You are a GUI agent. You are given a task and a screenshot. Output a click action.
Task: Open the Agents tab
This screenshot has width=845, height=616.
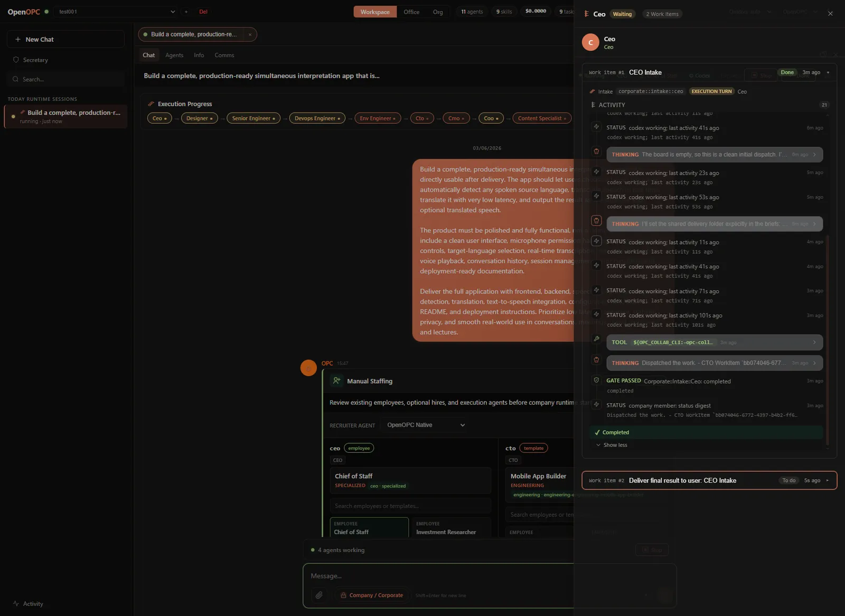[174, 55]
